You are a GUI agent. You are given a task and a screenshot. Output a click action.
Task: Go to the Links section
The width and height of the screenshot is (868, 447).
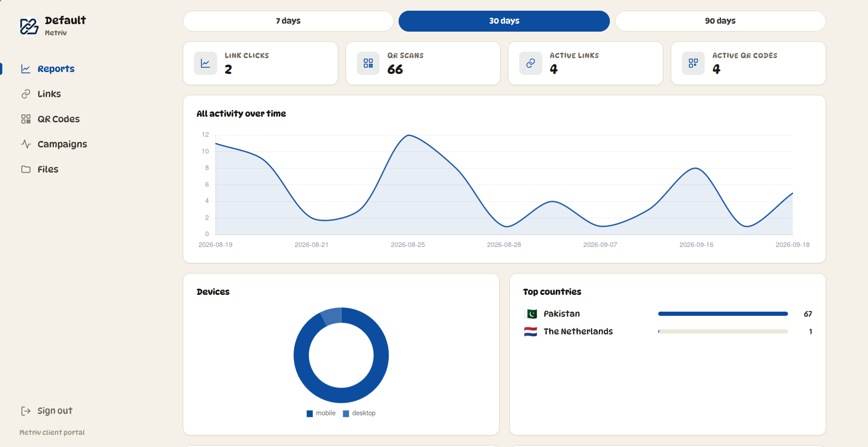pyautogui.click(x=49, y=94)
